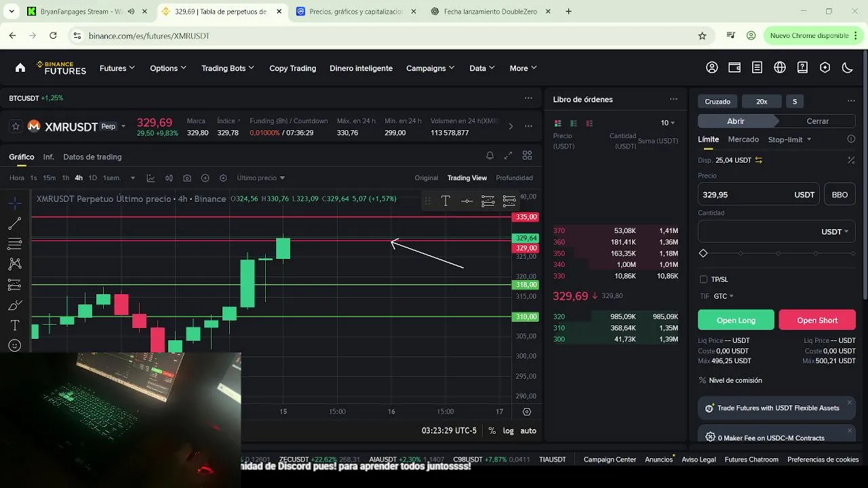The width and height of the screenshot is (868, 488).
Task: Select the trend line drawing tool
Action: (15, 223)
